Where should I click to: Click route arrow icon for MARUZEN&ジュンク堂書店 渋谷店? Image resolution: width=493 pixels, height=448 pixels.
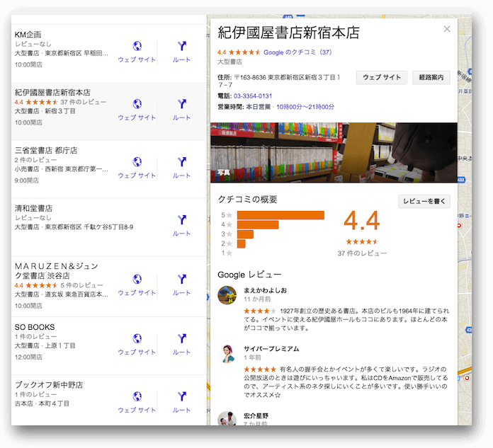(182, 280)
